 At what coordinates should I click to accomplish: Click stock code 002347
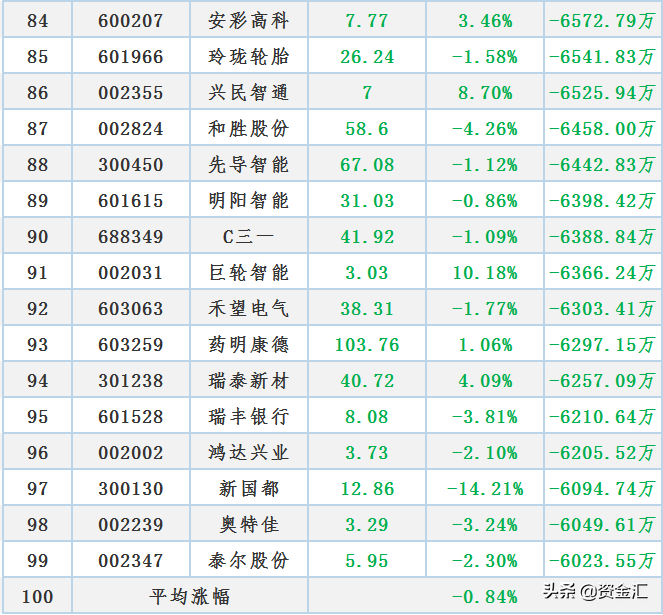click(x=131, y=560)
